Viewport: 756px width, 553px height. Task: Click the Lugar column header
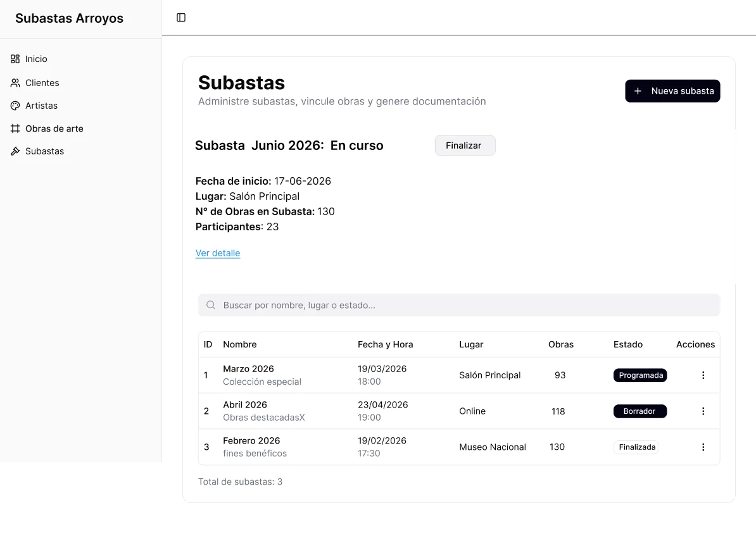point(471,344)
